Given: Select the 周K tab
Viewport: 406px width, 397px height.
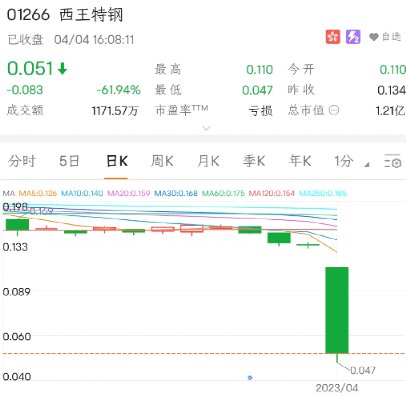Looking at the screenshot, I should click(162, 161).
